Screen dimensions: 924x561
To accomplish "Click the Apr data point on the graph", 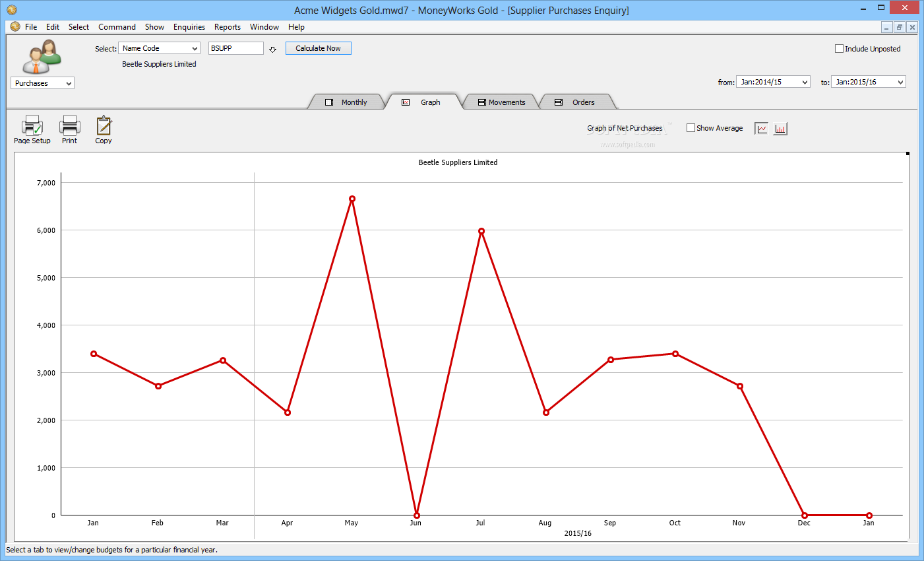I will coord(288,412).
